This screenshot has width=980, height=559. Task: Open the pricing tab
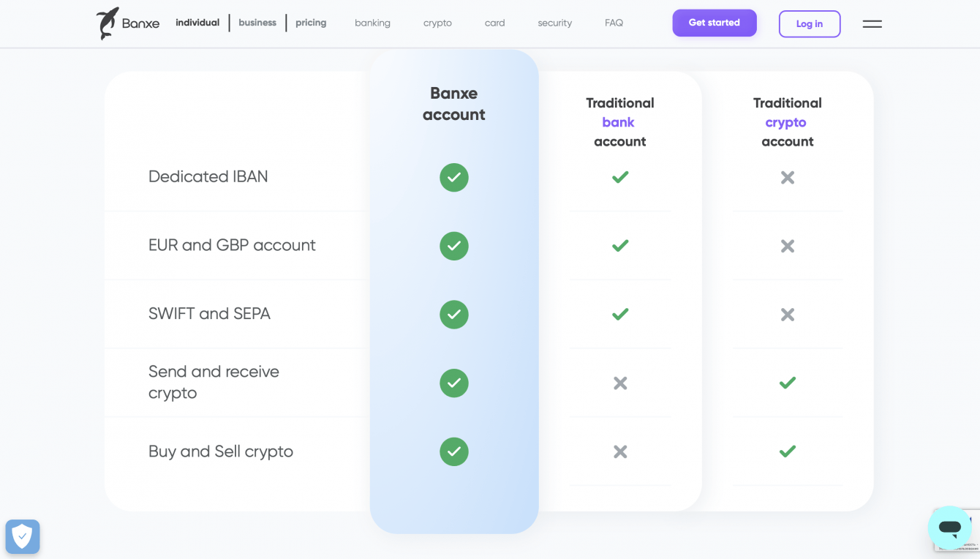(311, 23)
